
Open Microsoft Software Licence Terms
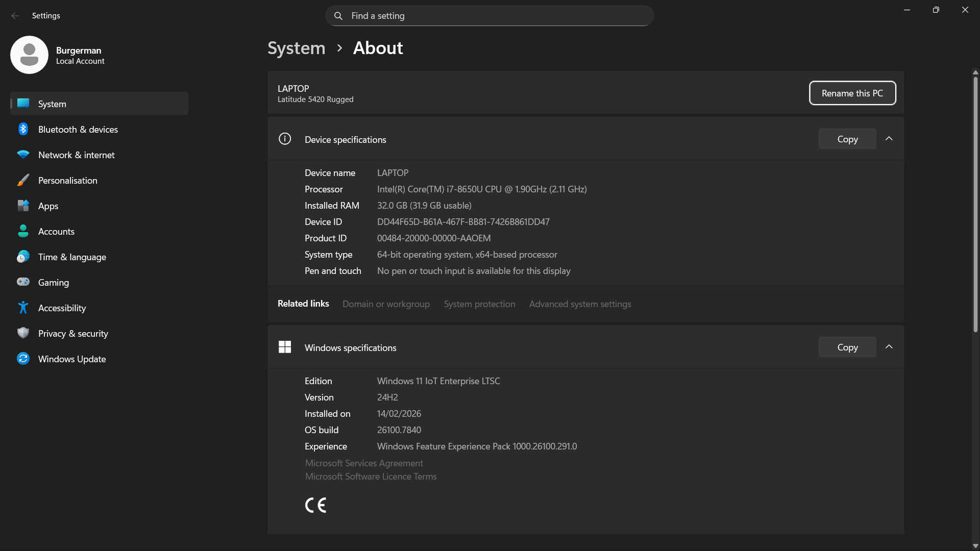371,477
